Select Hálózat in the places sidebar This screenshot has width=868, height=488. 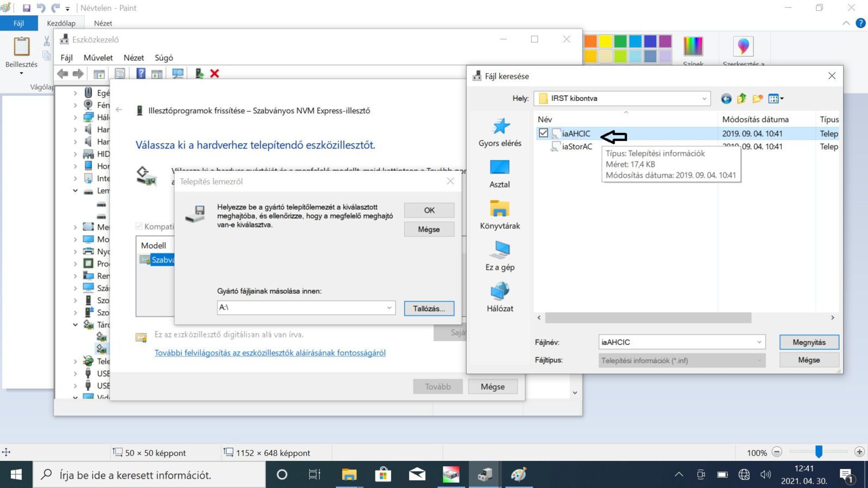(500, 297)
